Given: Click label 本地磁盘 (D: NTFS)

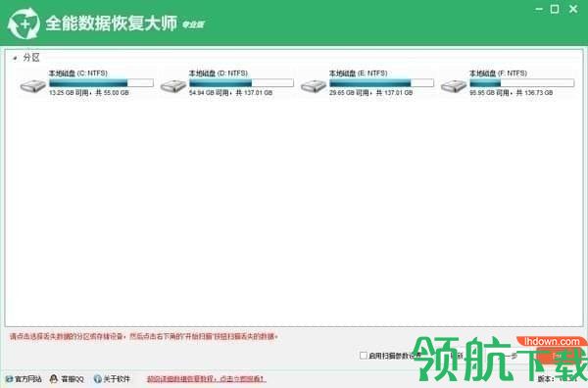Looking at the screenshot, I should coord(219,73).
